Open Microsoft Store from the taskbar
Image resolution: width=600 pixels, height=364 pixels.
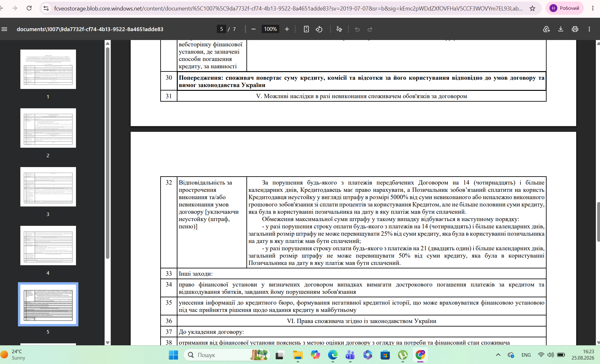coord(385,355)
